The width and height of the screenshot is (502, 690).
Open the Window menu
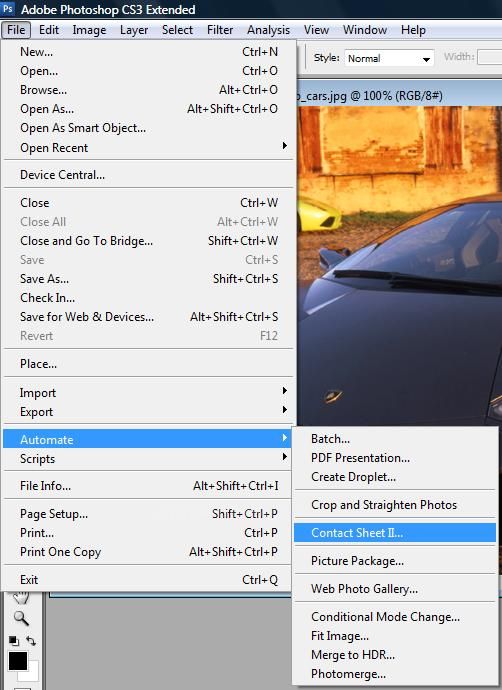click(365, 30)
